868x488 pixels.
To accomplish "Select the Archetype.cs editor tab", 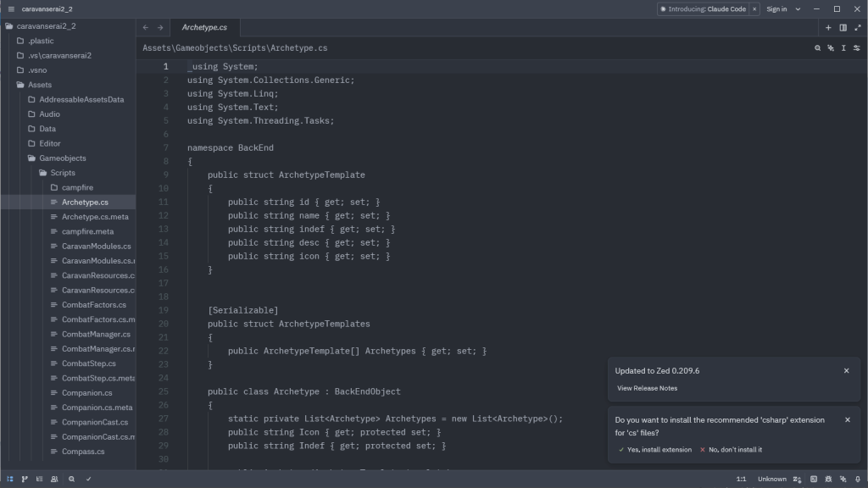I will pyautogui.click(x=204, y=28).
